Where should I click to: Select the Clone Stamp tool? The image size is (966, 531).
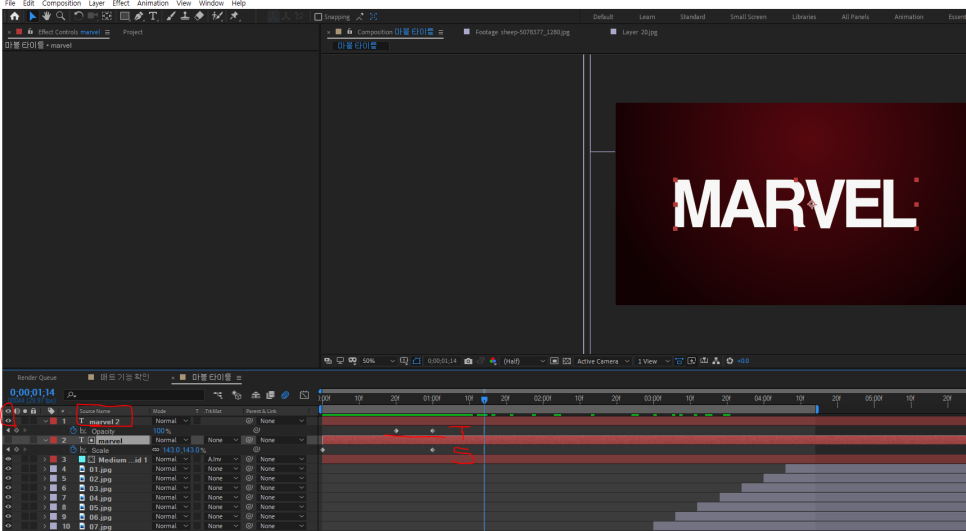[x=185, y=16]
